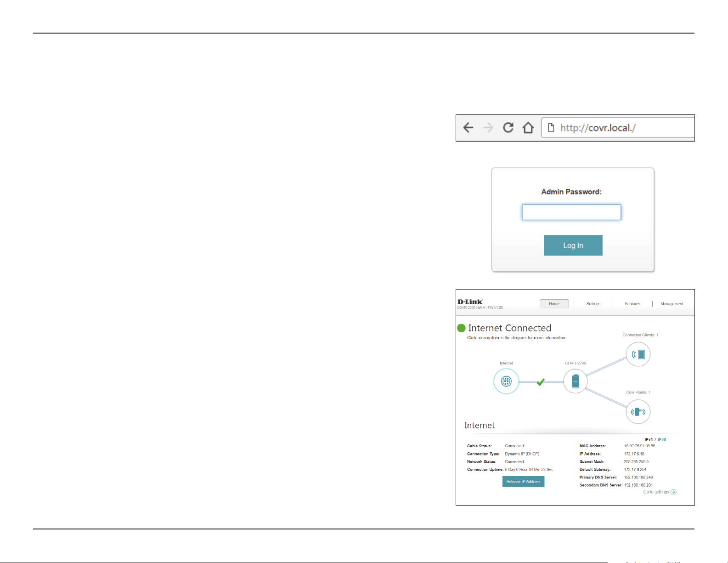Click the browser forward arrow
The height and width of the screenshot is (563, 728).
tap(488, 128)
